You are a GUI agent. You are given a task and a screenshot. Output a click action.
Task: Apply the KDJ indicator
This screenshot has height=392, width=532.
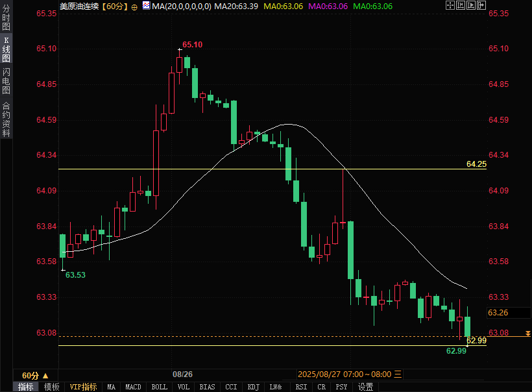click(254, 387)
